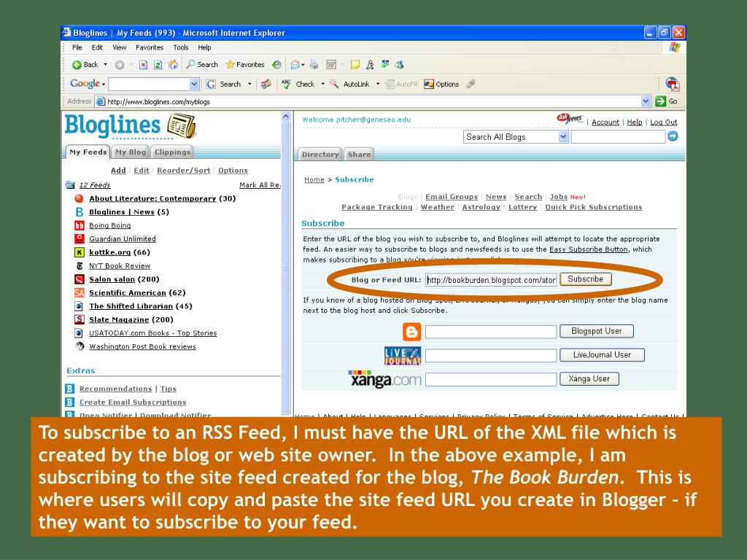747x560 pixels.
Task: Open the AutoLink dropdown arrow
Action: [378, 85]
